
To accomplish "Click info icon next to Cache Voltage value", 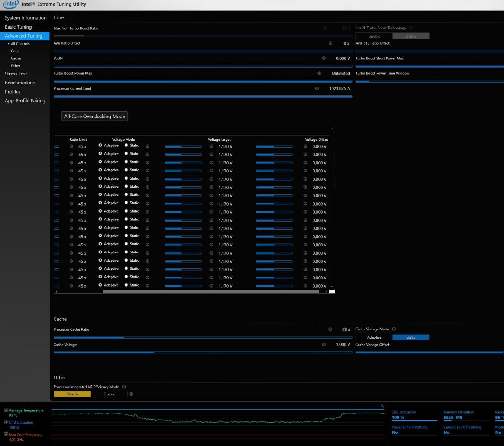I will [323, 345].
